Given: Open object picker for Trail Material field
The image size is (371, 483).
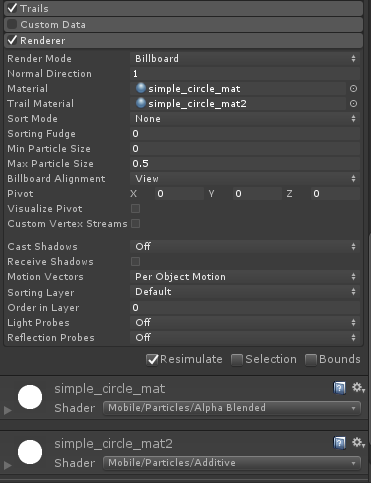Looking at the screenshot, I should point(353,104).
